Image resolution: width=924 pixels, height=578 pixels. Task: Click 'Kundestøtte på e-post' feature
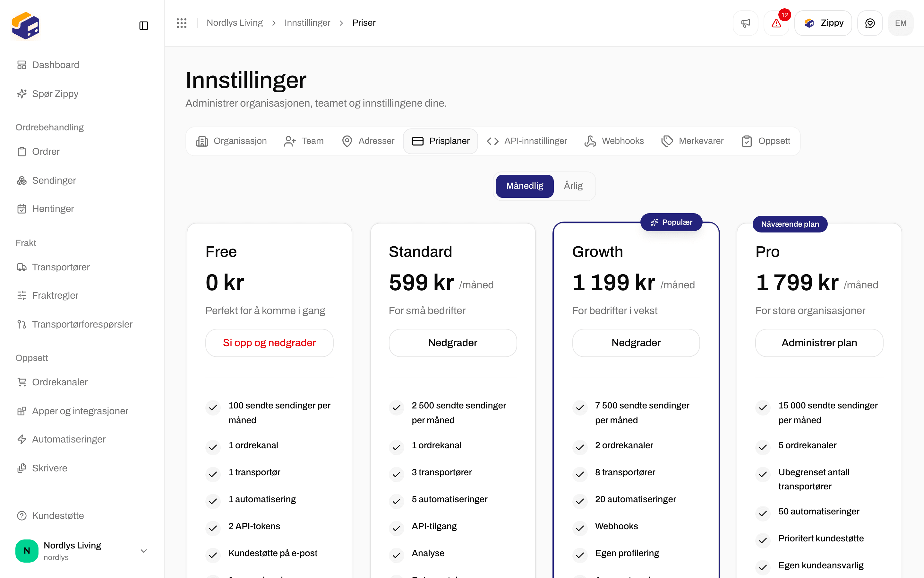(x=273, y=553)
